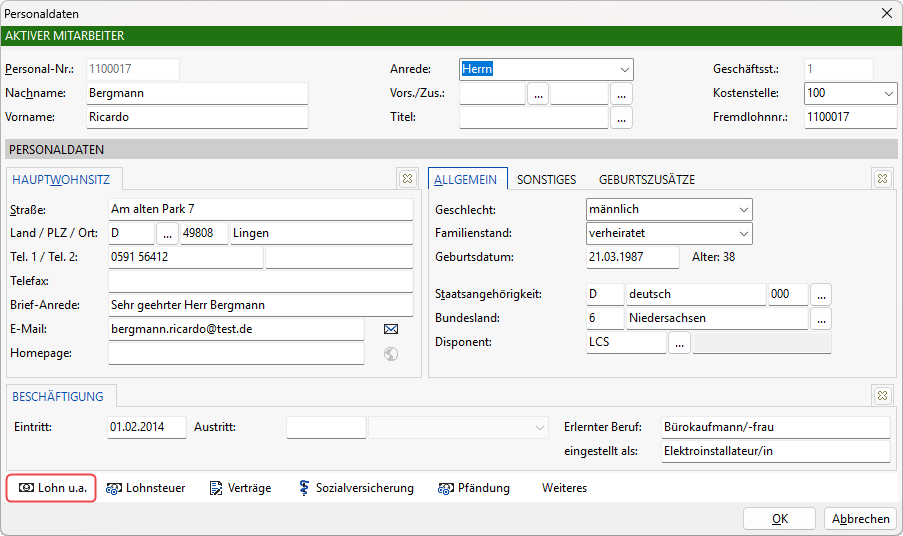903x536 pixels.
Task: Confirm with the OK button
Action: click(x=780, y=519)
